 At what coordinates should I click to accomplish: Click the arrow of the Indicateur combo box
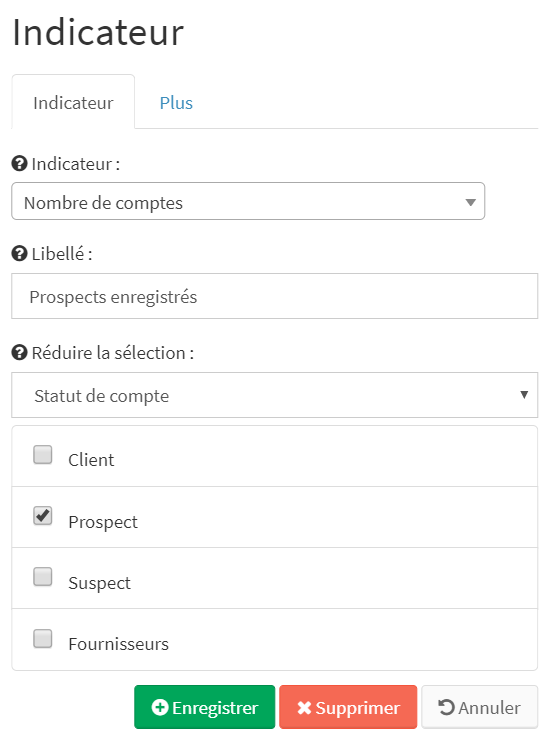pyautogui.click(x=470, y=202)
